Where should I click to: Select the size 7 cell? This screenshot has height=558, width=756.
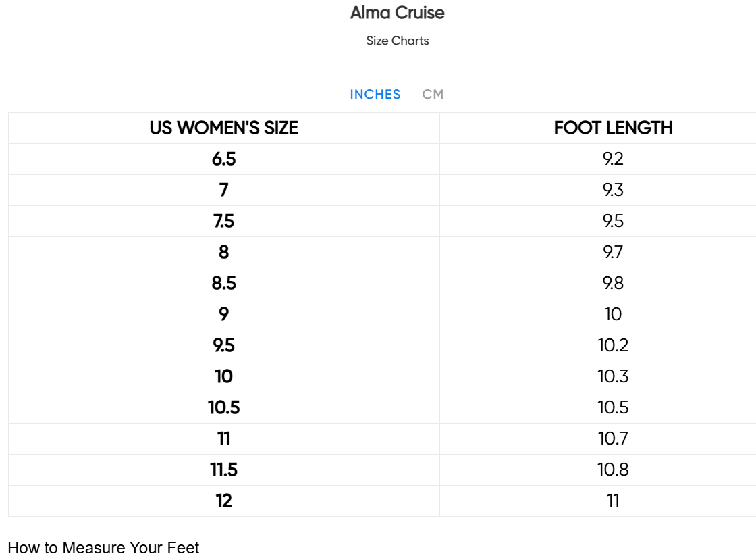point(223,191)
